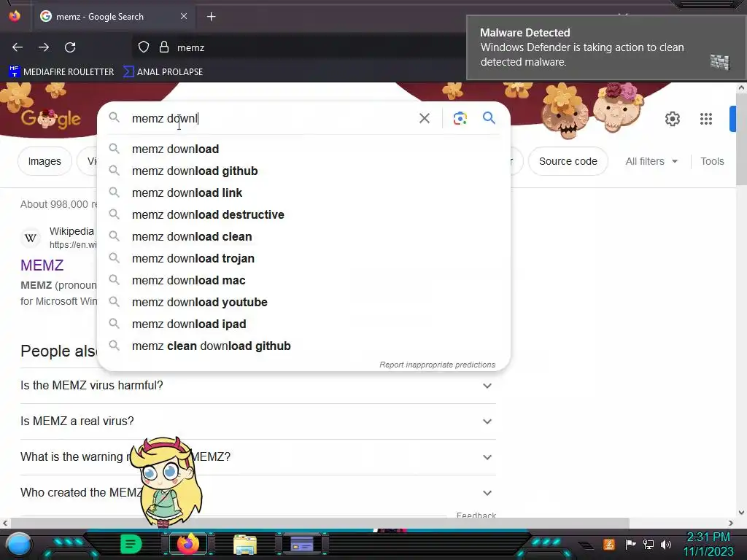The image size is (747, 560).
Task: Select 'memz download youtube' suggestion
Action: (303, 303)
